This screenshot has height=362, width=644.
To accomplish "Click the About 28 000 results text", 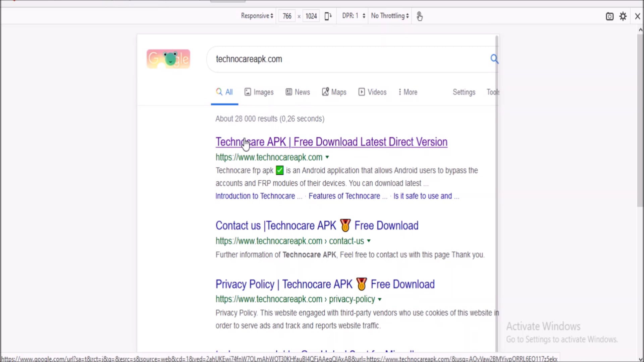I will 270,119.
